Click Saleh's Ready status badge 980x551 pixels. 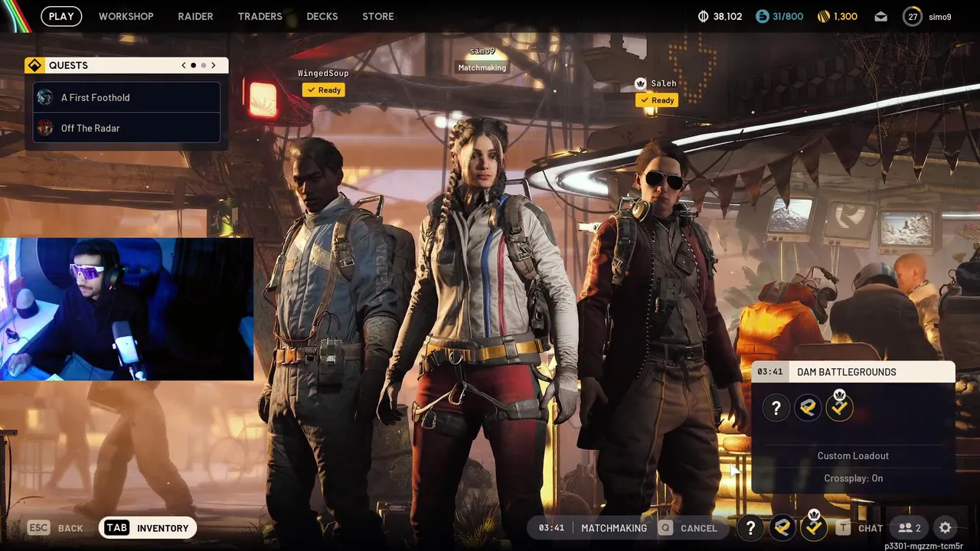click(x=657, y=100)
